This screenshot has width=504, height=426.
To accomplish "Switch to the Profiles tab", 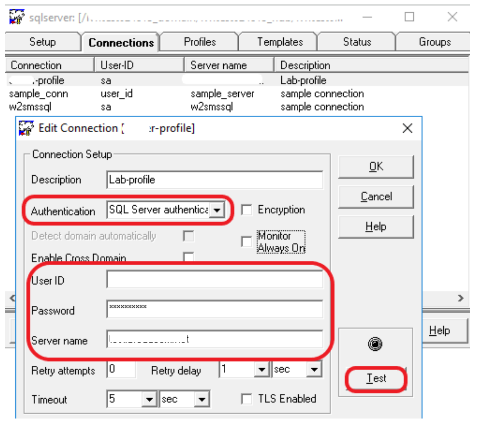I will (x=200, y=42).
